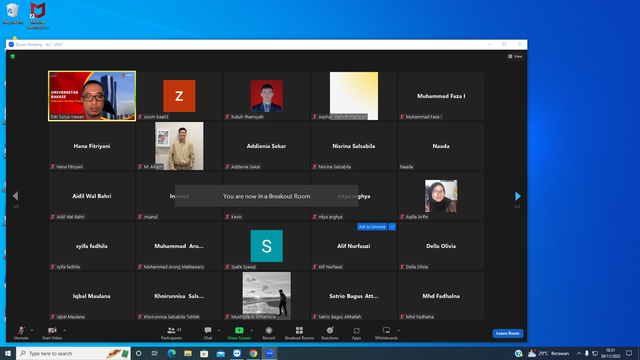Select the zoom baa03 participant tile
The height and width of the screenshot is (360, 640).
[x=179, y=96]
